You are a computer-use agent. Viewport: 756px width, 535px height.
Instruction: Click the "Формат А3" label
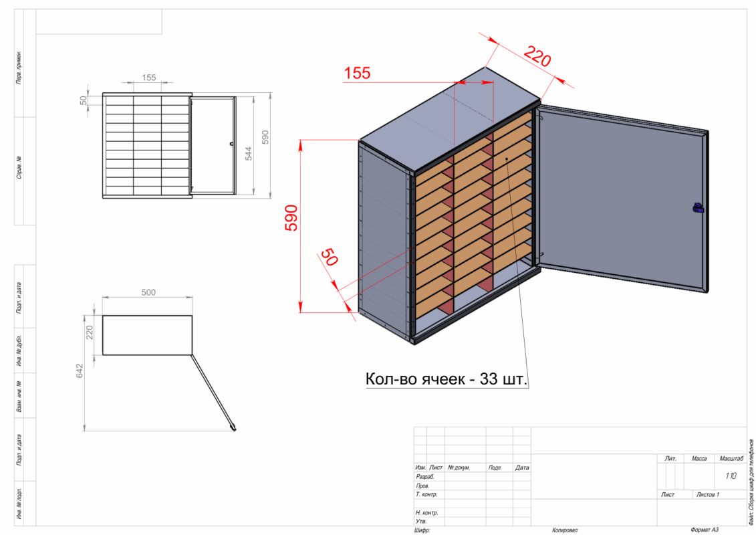coord(705,530)
